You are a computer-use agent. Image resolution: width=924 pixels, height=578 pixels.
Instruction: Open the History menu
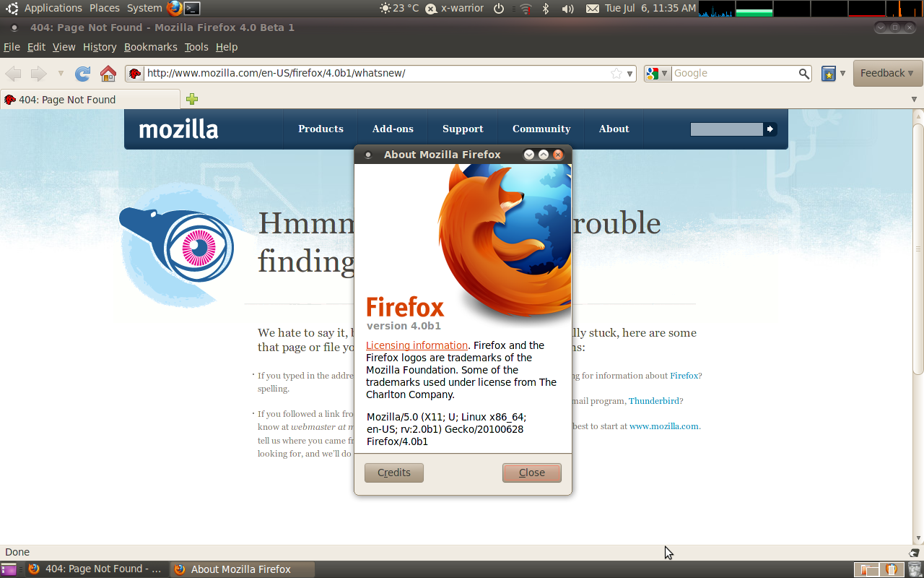pyautogui.click(x=100, y=47)
